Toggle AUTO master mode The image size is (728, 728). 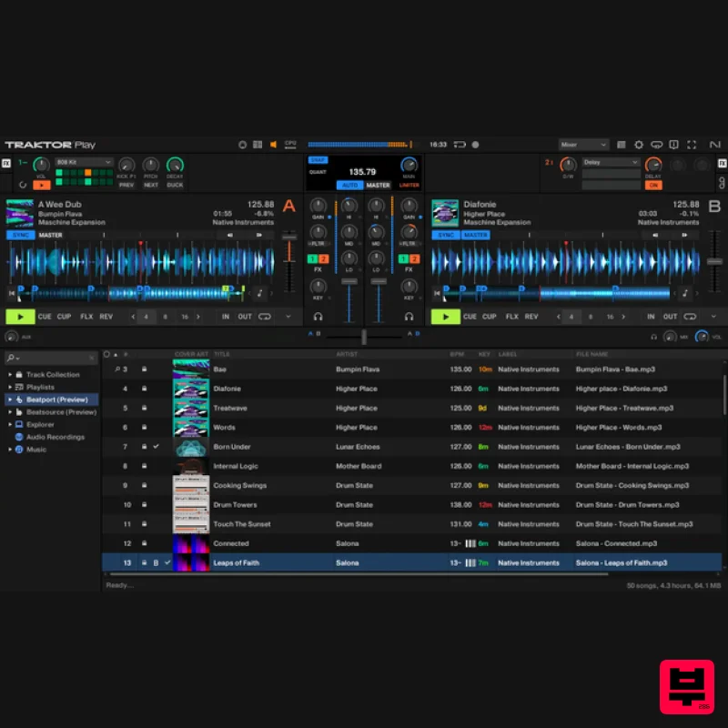click(349, 186)
